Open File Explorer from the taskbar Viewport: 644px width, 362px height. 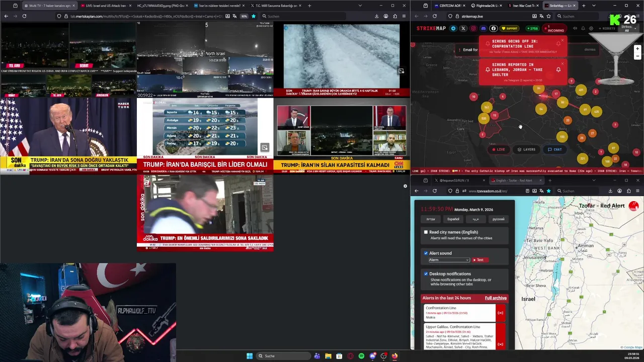click(x=328, y=356)
